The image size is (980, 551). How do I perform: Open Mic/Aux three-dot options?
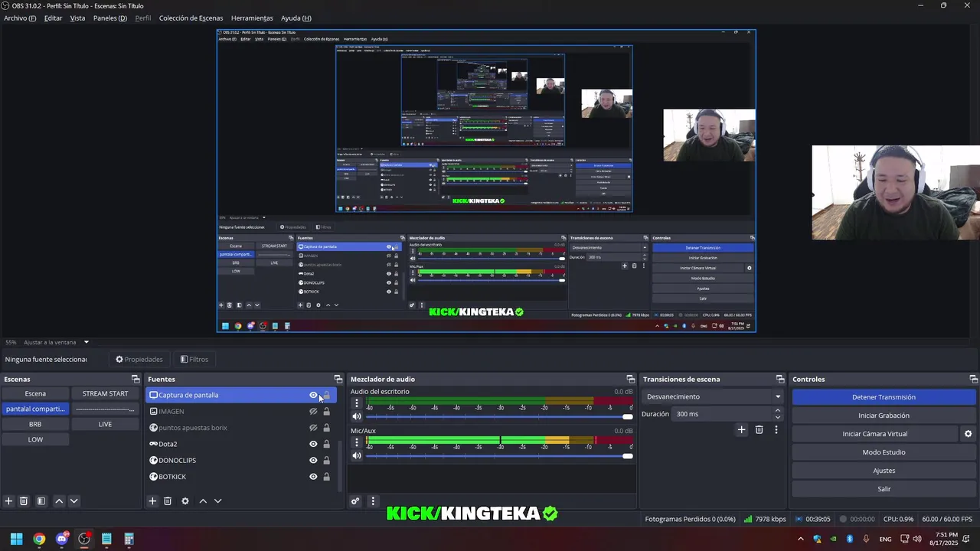356,442
